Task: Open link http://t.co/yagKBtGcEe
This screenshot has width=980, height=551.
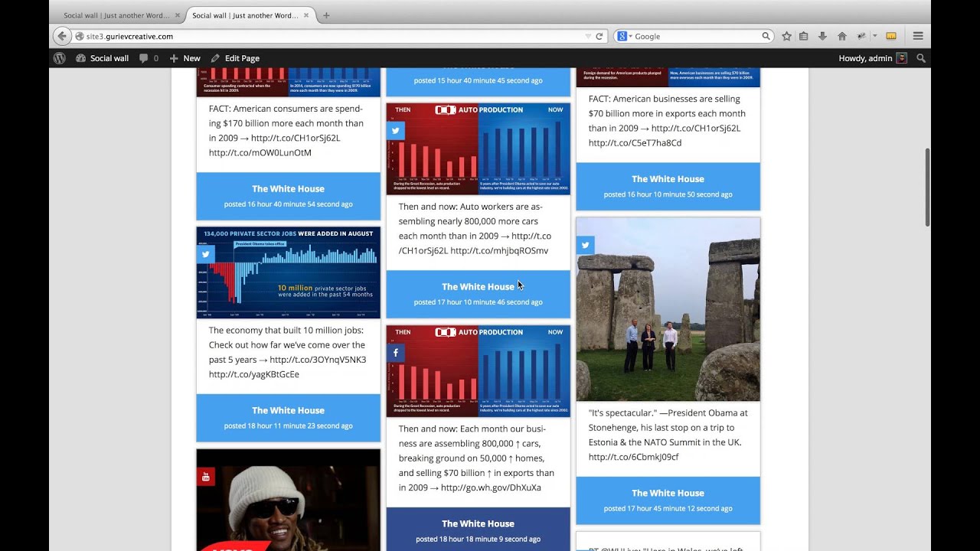Action: (x=254, y=375)
